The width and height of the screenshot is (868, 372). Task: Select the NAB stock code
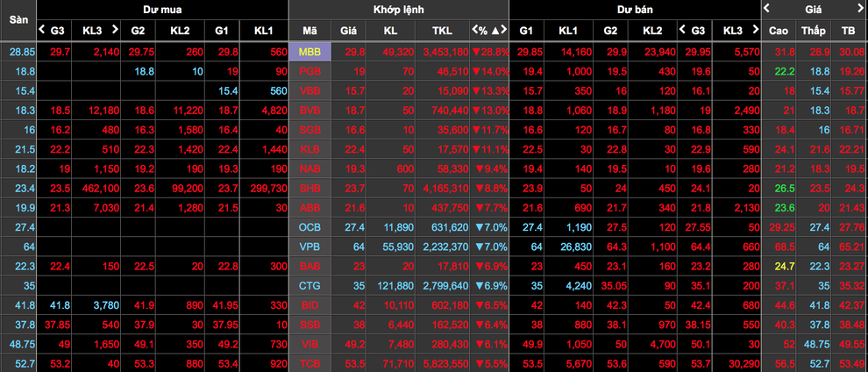[x=310, y=168]
